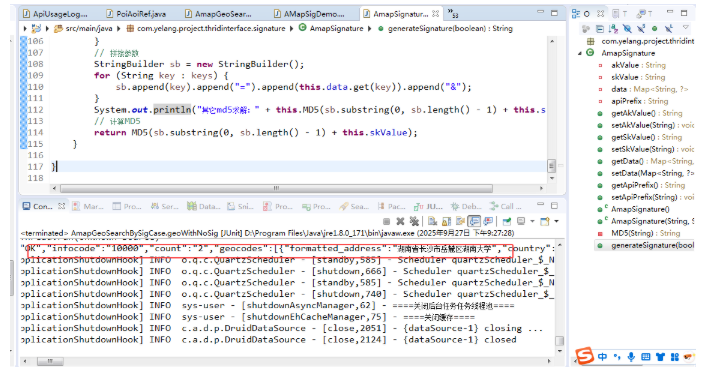Click the Terminate button in Console toolbar
The image size is (705, 371).
(386, 221)
